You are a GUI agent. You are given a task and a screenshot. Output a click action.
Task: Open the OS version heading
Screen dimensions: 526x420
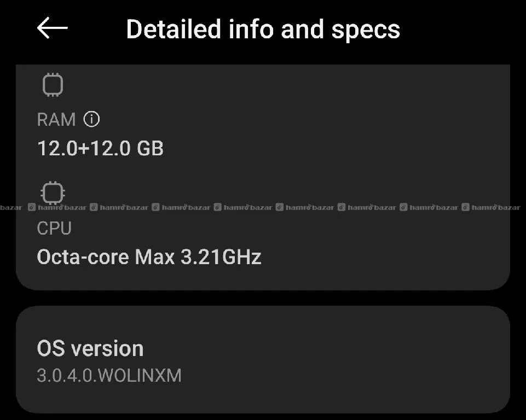pos(90,348)
